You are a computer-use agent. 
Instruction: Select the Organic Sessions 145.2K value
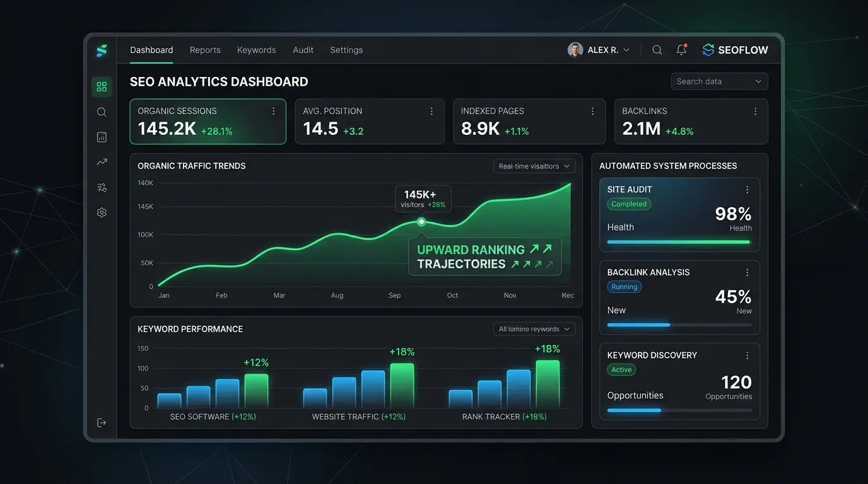[x=167, y=129]
